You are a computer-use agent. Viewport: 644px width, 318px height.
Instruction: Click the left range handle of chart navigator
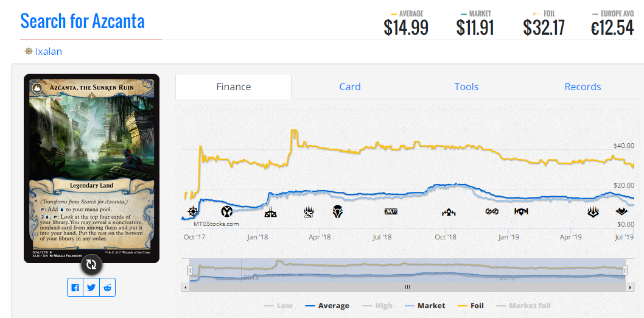189,270
